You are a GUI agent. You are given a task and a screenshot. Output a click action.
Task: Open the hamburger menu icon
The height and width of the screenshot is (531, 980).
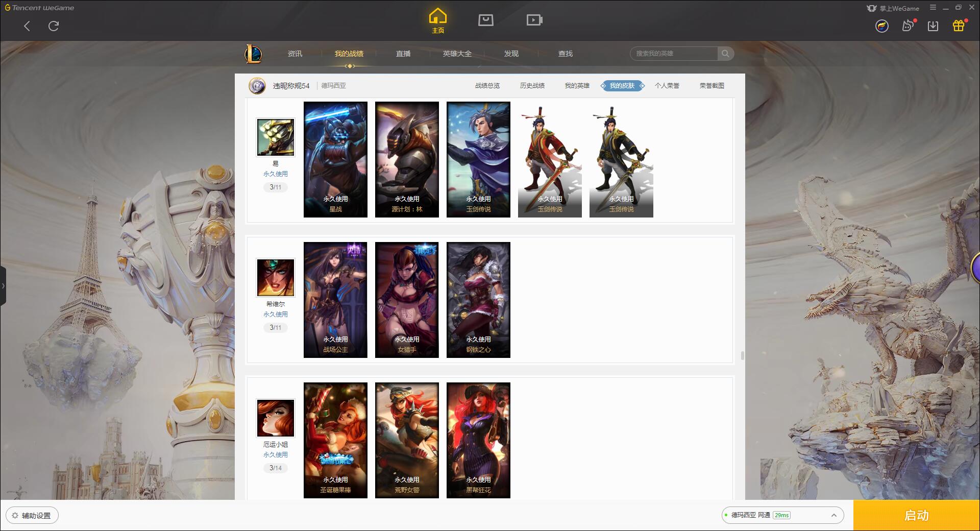[x=933, y=8]
